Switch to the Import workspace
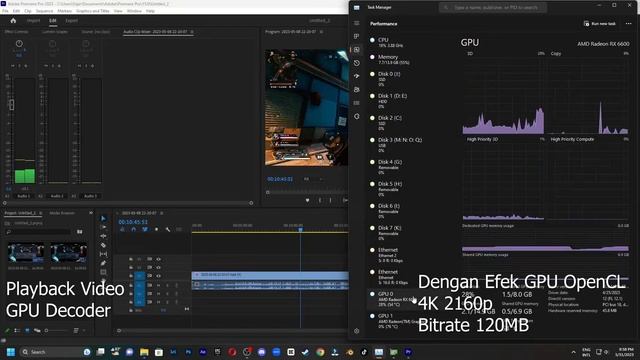This screenshot has width=640, height=360. pos(33,20)
